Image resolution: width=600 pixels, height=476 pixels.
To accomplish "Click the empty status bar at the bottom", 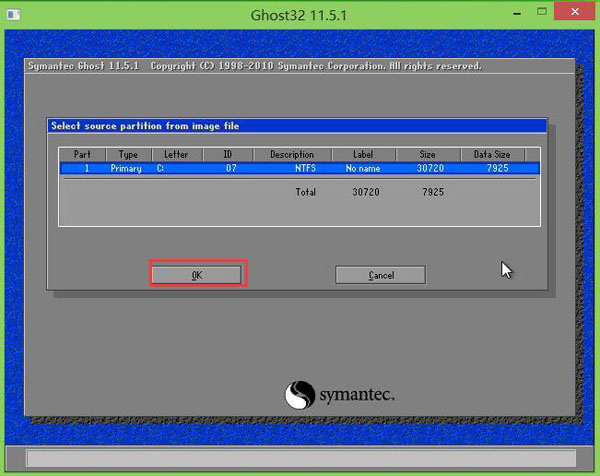I will tap(301, 458).
